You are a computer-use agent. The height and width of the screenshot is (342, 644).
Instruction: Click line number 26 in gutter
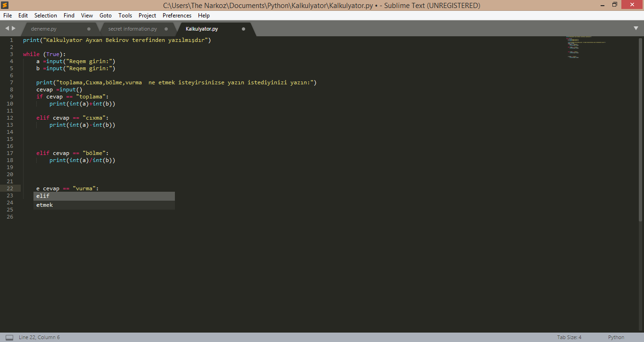[10, 217]
